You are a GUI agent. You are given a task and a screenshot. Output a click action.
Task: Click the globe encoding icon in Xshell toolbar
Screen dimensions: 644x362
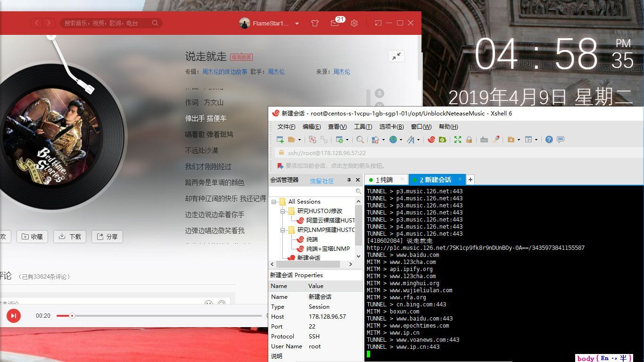coord(393,140)
